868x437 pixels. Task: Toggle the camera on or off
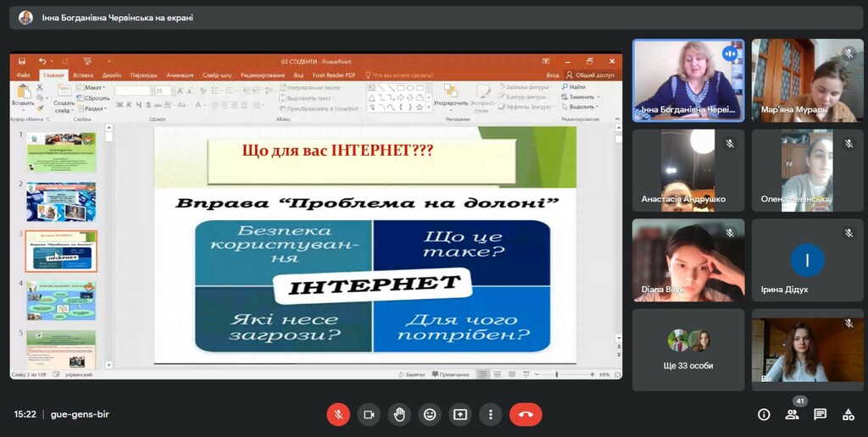pos(369,414)
